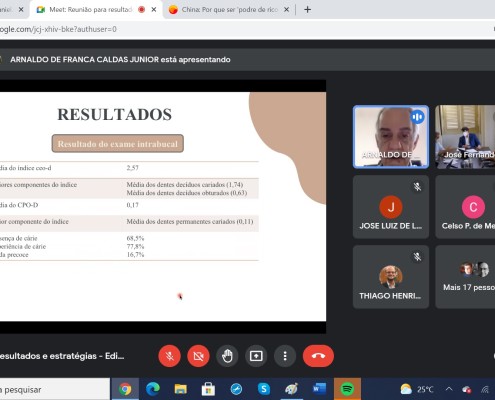The image size is (495, 400).
Task: Open a new browser tab
Action: (307, 10)
